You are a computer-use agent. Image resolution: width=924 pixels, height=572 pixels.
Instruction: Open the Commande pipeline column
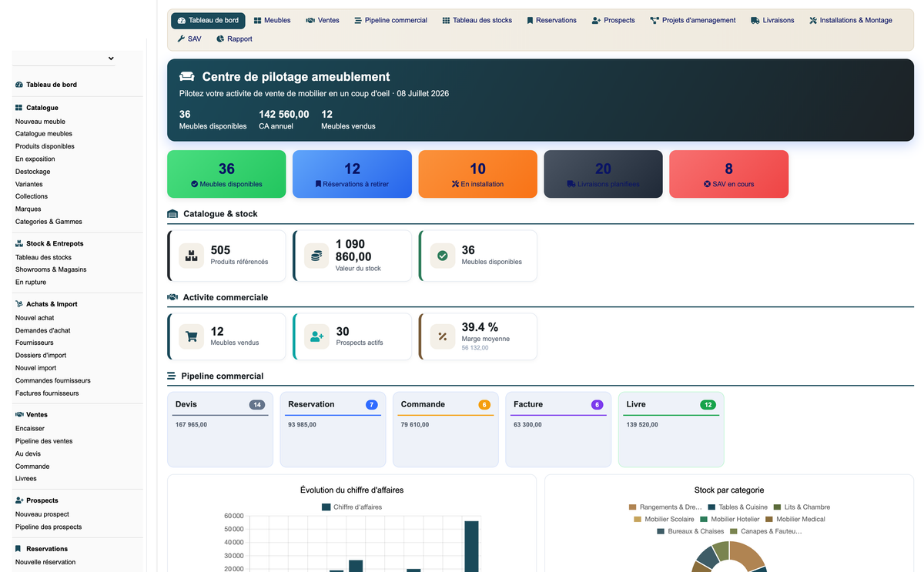click(x=446, y=430)
